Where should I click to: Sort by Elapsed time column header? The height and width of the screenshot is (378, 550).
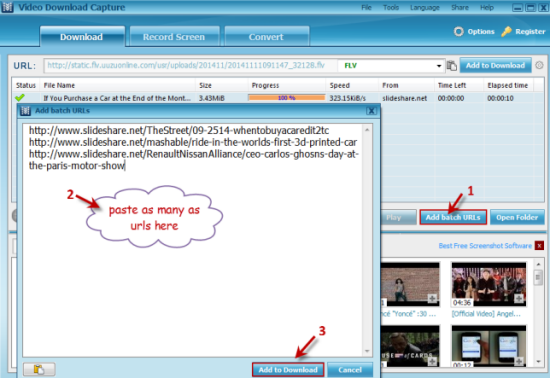509,85
